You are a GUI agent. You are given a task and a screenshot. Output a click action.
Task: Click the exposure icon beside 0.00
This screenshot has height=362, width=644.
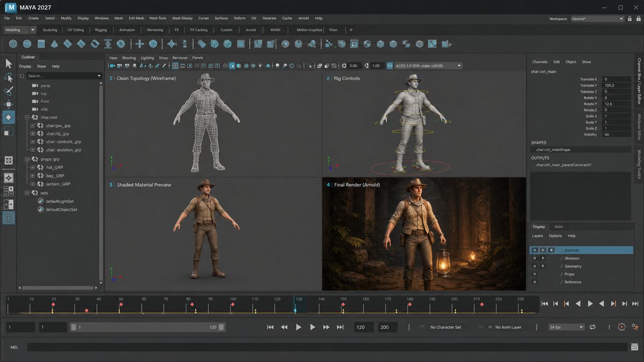[344, 66]
